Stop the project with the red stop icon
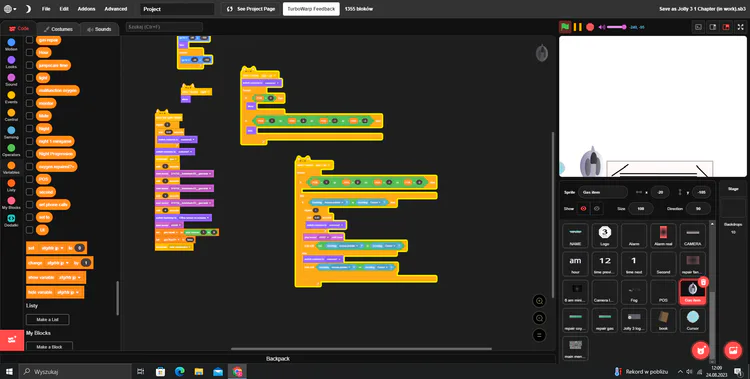 pyautogui.click(x=590, y=27)
